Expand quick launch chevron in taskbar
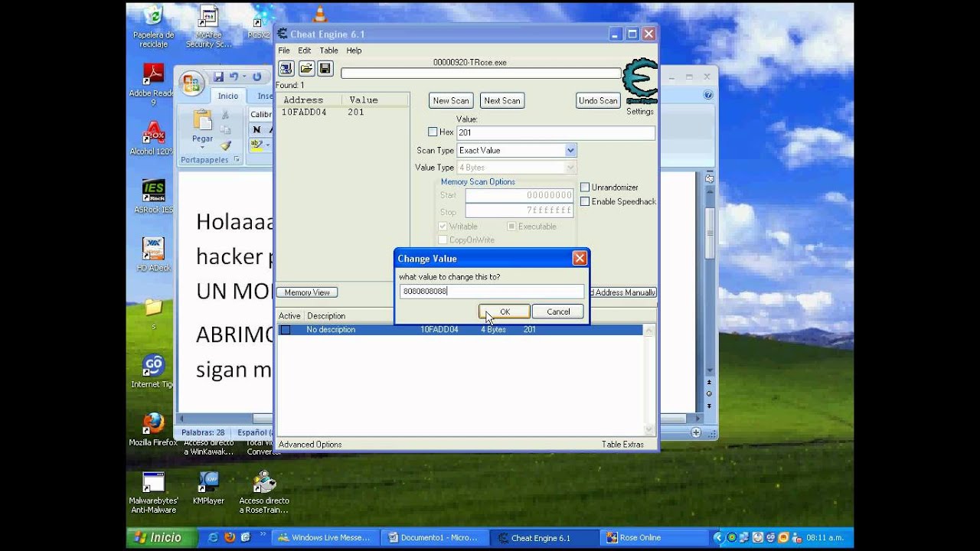 click(x=263, y=536)
